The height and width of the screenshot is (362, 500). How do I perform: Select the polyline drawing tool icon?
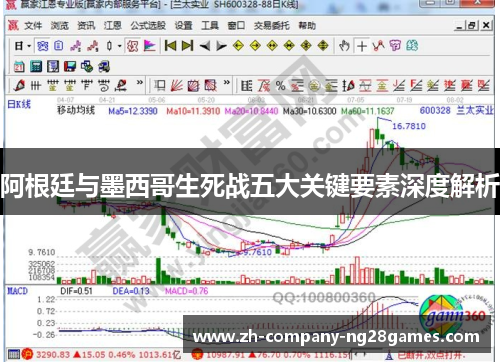379,46
